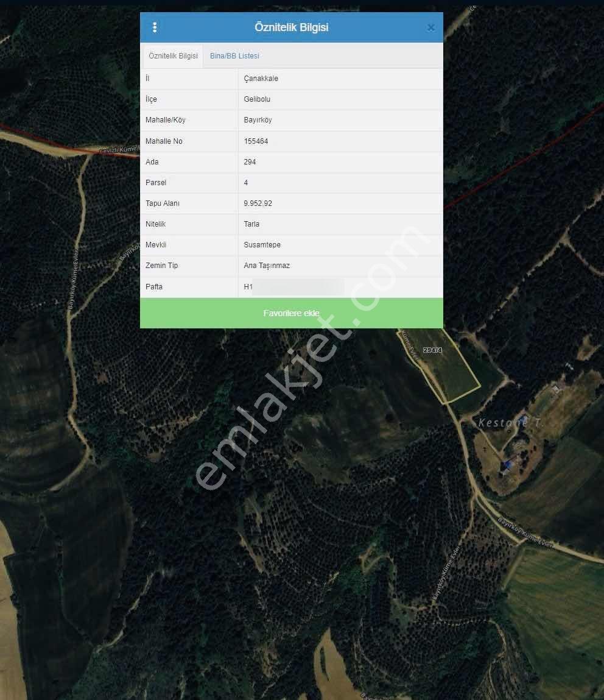Switch to the Bina/BB Listesi tab
Viewport: 604px width, 700px height.
(x=234, y=56)
